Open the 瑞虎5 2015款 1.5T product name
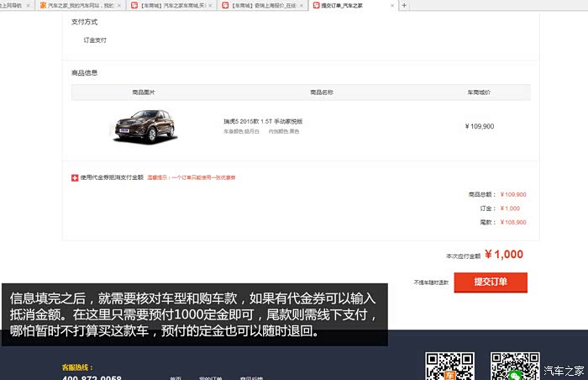This screenshot has width=588, height=380. (263, 121)
